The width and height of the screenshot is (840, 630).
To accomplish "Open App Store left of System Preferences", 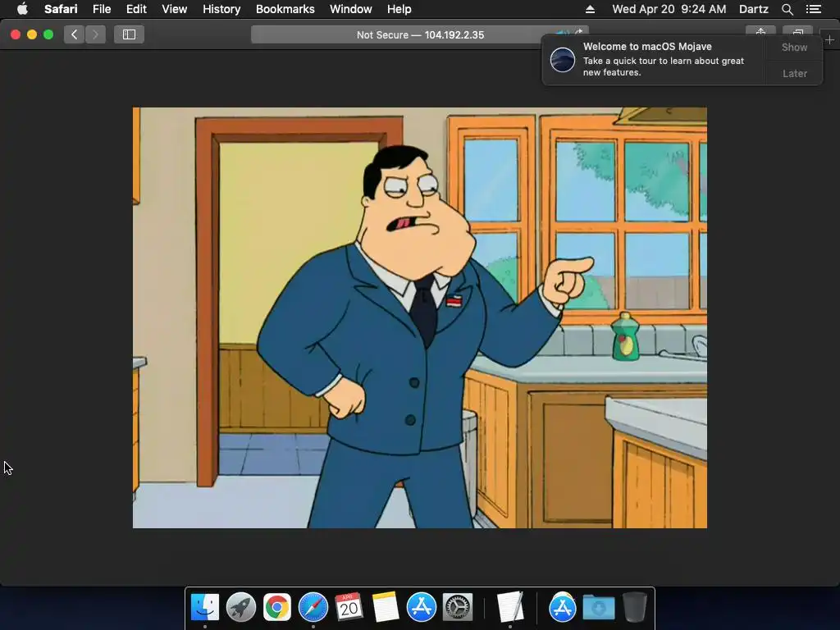I will (x=421, y=607).
